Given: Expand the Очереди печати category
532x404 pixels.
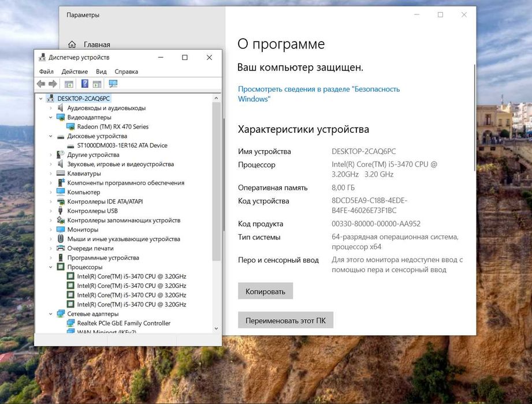Looking at the screenshot, I should pos(51,248).
